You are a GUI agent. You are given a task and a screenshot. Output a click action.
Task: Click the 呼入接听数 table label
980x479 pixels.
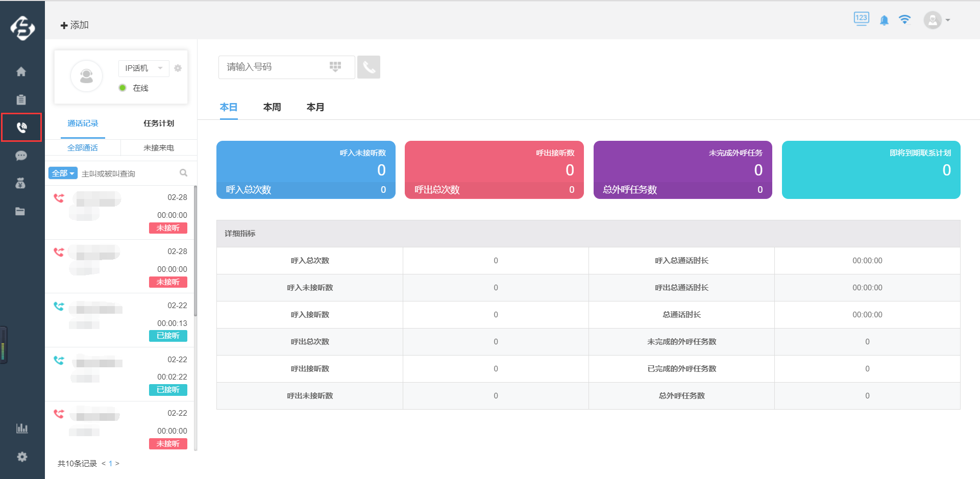tap(310, 315)
